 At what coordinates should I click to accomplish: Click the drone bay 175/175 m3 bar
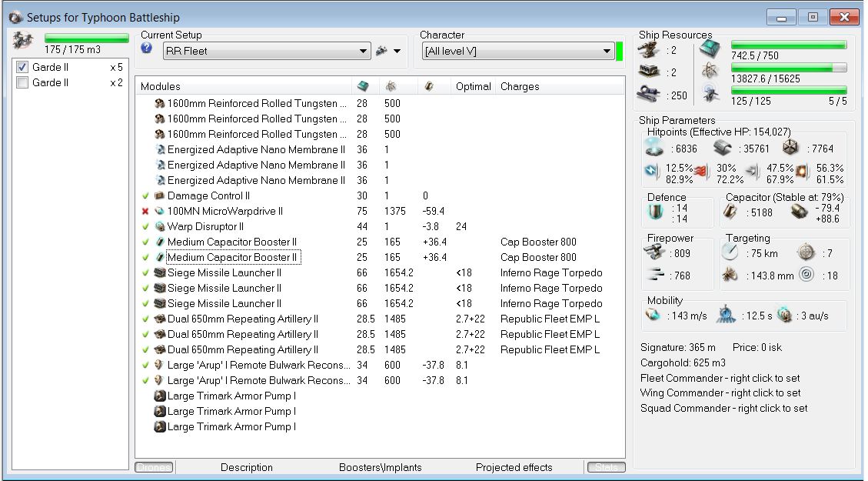click(86, 38)
